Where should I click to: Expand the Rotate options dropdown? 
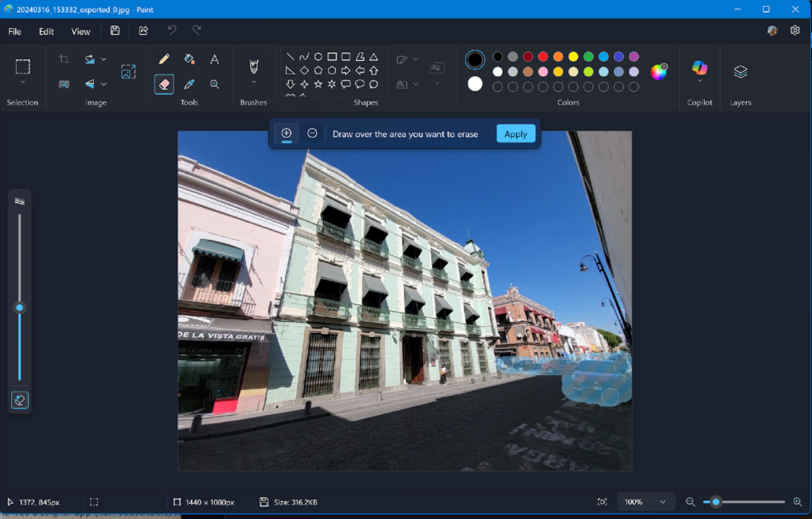click(x=103, y=58)
